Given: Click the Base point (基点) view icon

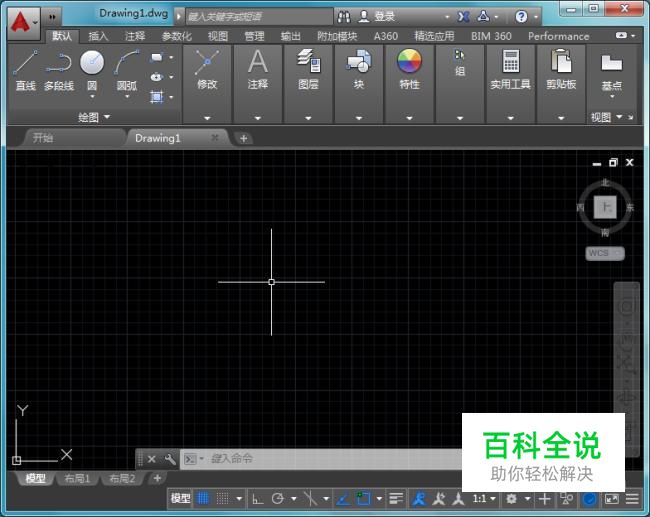Looking at the screenshot, I should coord(612,71).
